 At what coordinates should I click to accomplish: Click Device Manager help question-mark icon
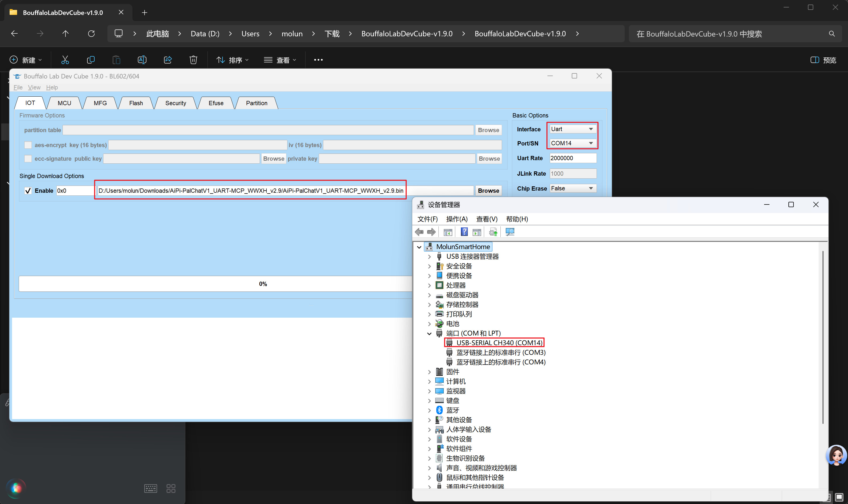(x=464, y=232)
